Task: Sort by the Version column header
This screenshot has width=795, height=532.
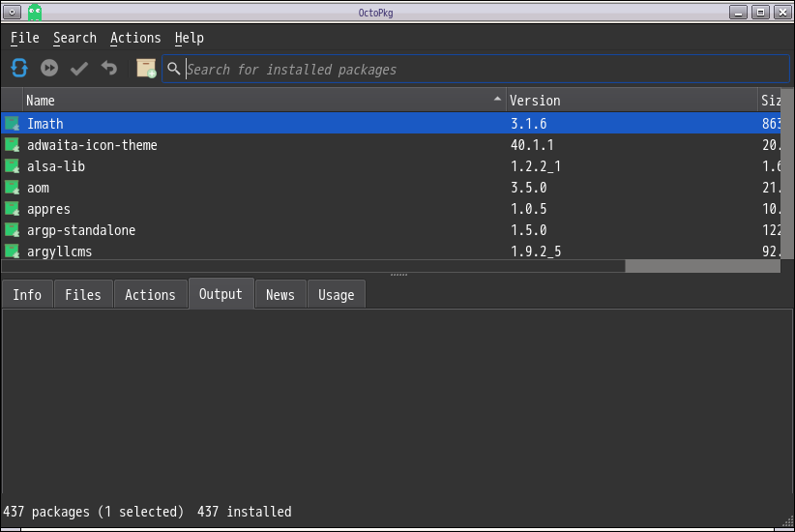Action: click(x=632, y=101)
